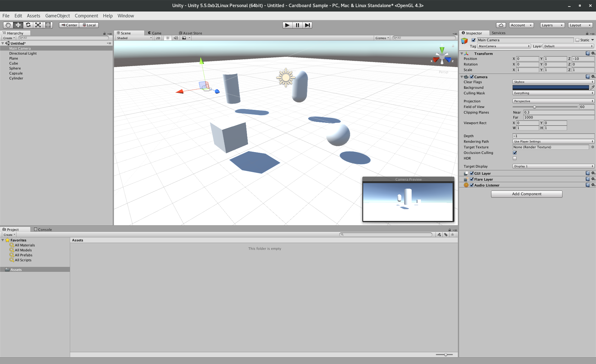Image resolution: width=596 pixels, height=364 pixels.
Task: Click the Step forward button
Action: point(307,25)
